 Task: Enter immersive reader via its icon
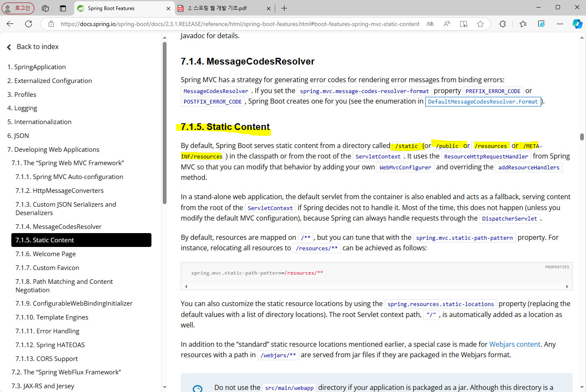[x=464, y=24]
